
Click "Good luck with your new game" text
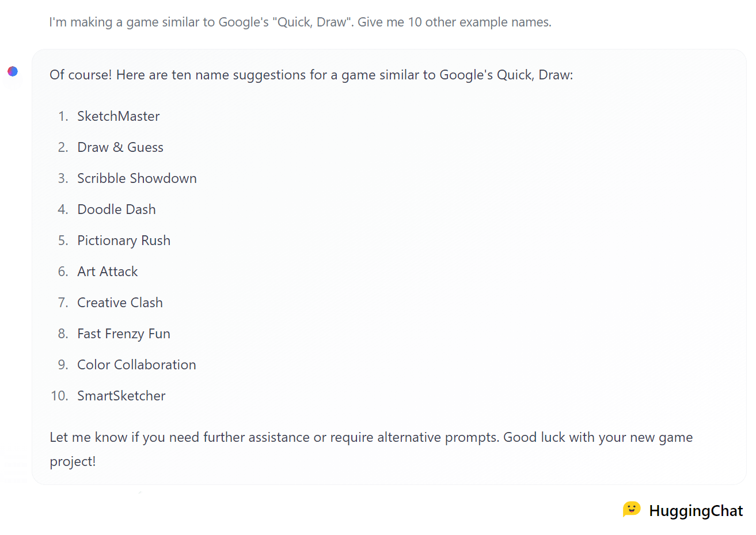(598, 438)
